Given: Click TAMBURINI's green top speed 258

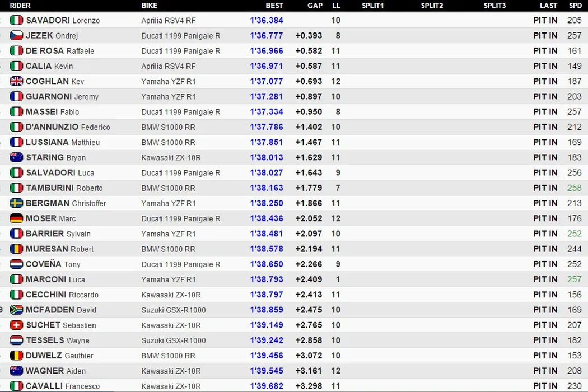Looking at the screenshot, I should 574,188.
